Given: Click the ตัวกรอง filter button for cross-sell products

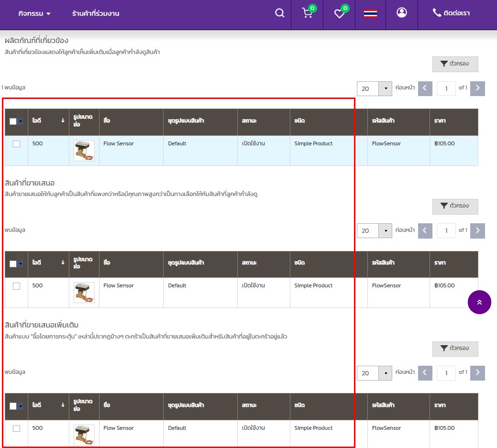Looking at the screenshot, I should 455,349.
